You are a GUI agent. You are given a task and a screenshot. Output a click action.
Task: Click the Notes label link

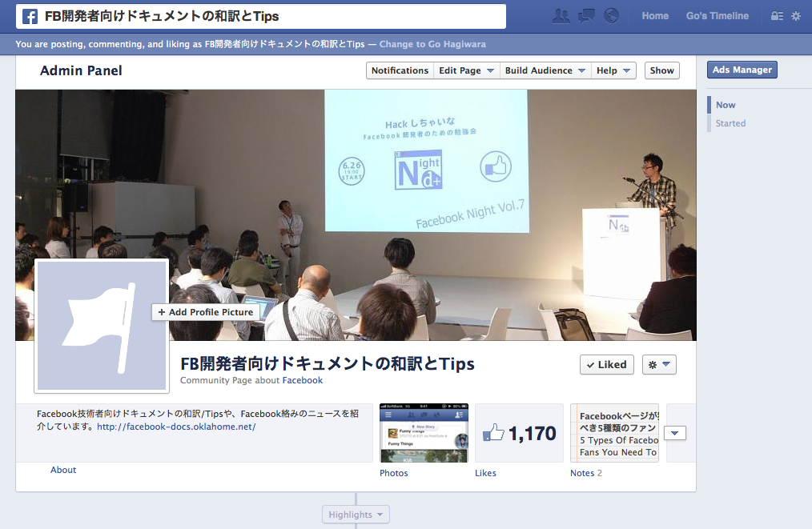582,473
